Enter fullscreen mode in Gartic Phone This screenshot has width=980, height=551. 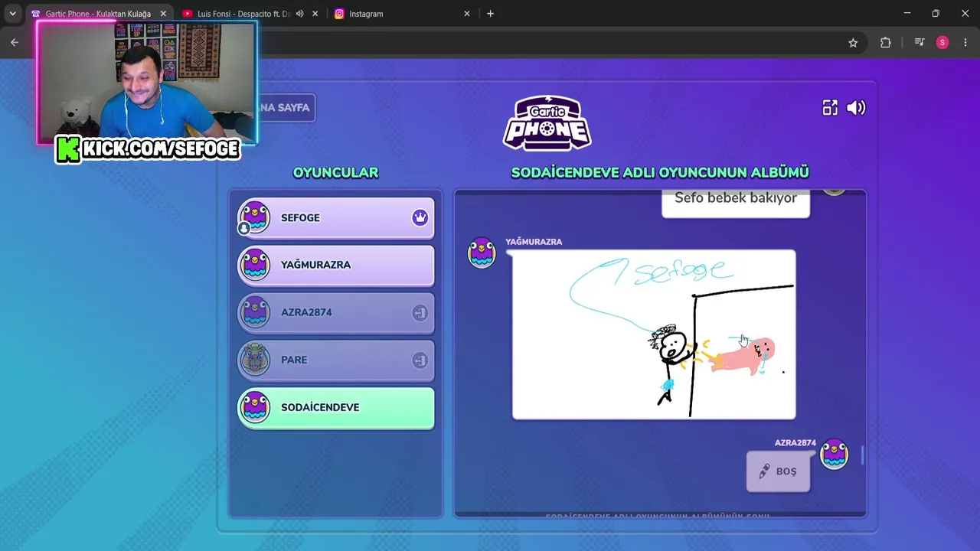point(830,108)
